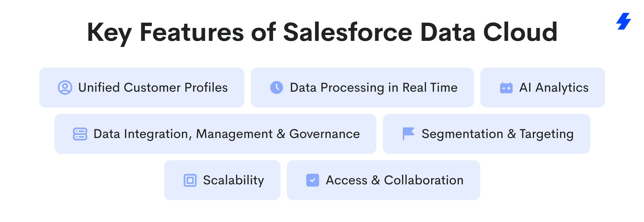
Task: Click the clock icon for Data Processing
Action: 277,88
